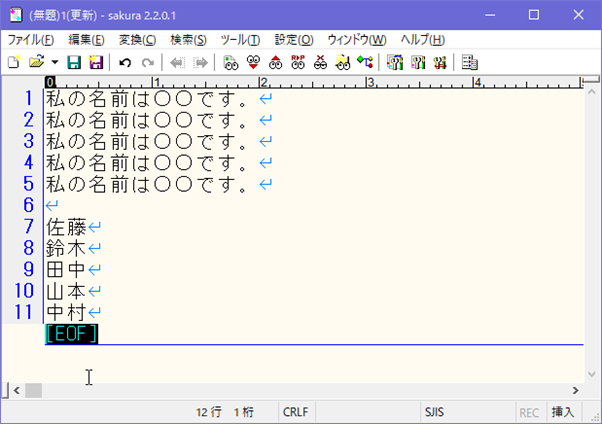Click the sentence on line 3

147,141
